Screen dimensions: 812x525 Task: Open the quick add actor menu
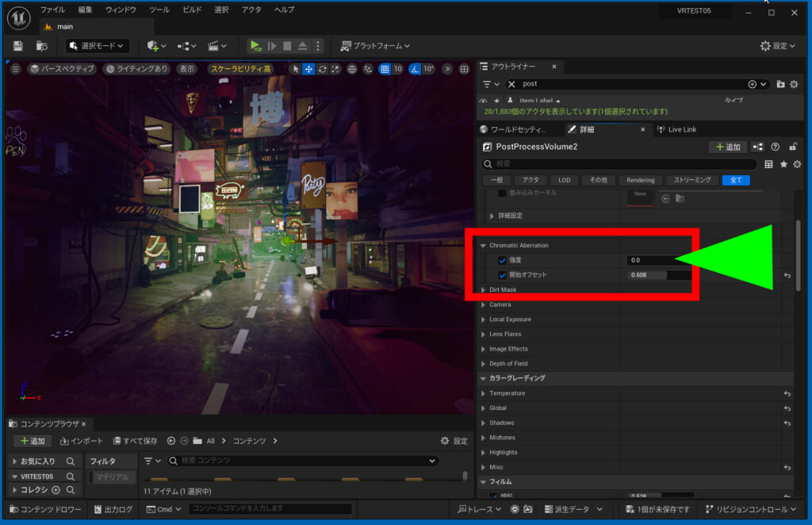pyautogui.click(x=151, y=45)
